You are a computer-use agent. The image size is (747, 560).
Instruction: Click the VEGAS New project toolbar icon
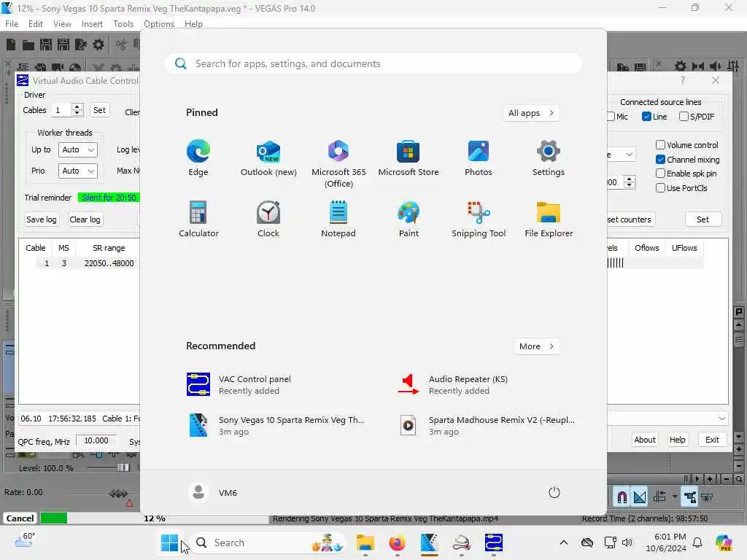point(11,44)
